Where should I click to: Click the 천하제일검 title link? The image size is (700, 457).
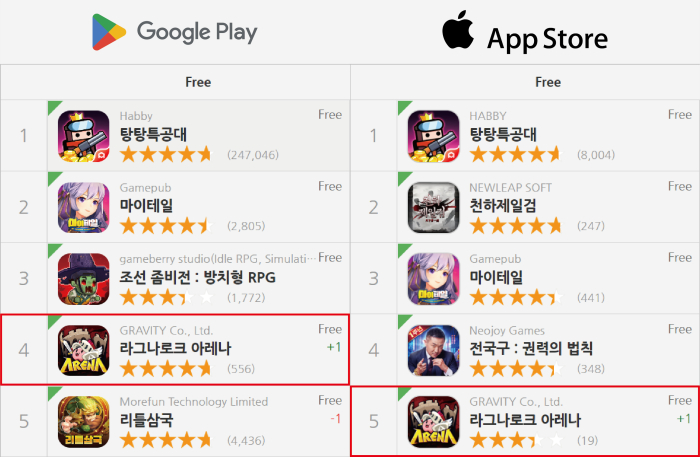coord(503,206)
